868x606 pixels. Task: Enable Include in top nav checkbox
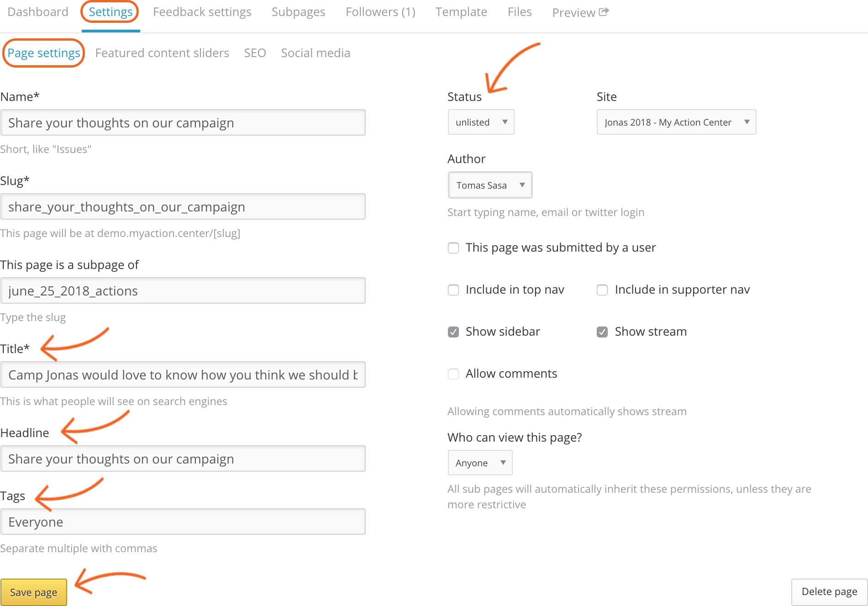pos(453,290)
